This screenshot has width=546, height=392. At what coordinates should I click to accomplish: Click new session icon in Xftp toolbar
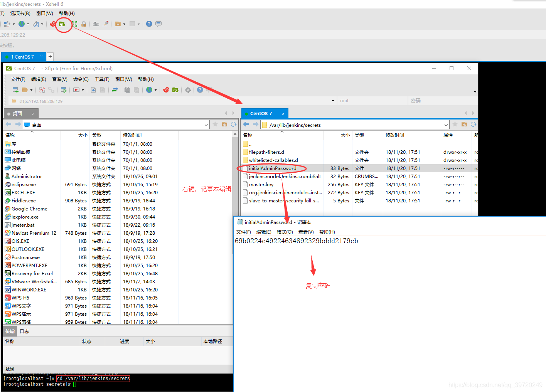point(15,90)
